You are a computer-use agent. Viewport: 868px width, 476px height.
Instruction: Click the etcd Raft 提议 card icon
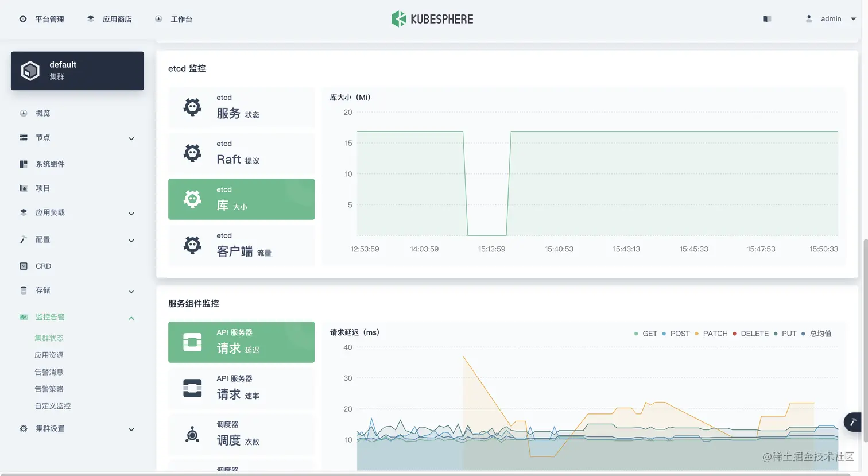[x=192, y=153]
